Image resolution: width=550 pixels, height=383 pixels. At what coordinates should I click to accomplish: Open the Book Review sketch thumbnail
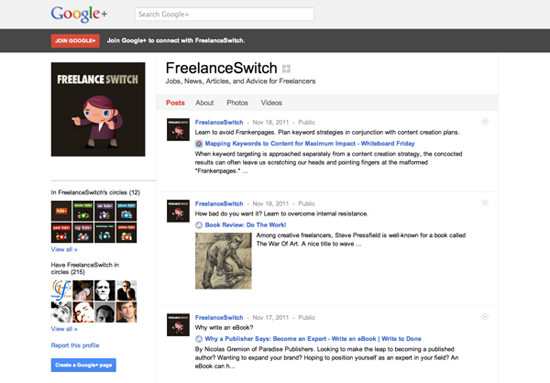coord(223,261)
